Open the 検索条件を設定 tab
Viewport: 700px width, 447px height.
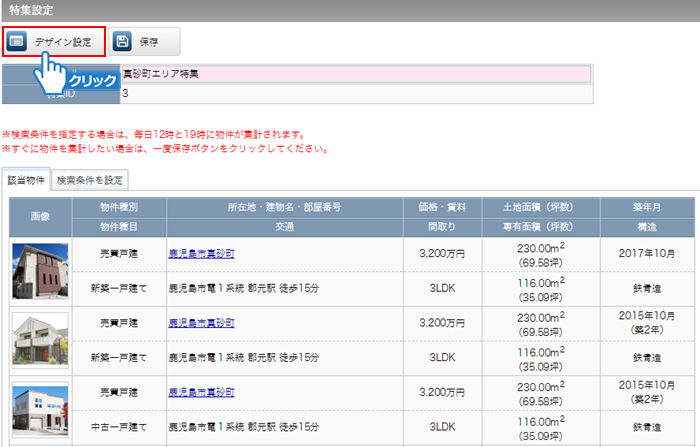click(90, 180)
